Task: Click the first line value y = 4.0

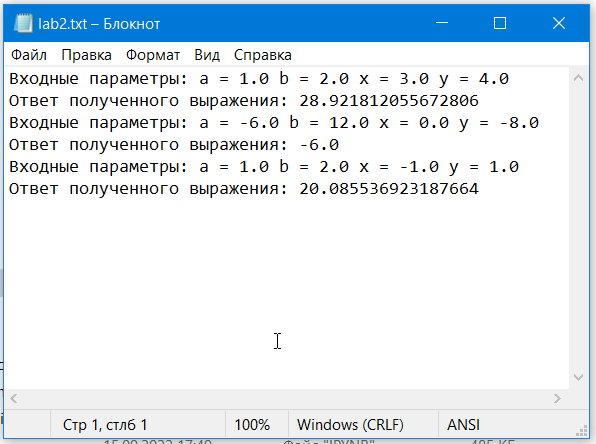Action: pos(474,79)
